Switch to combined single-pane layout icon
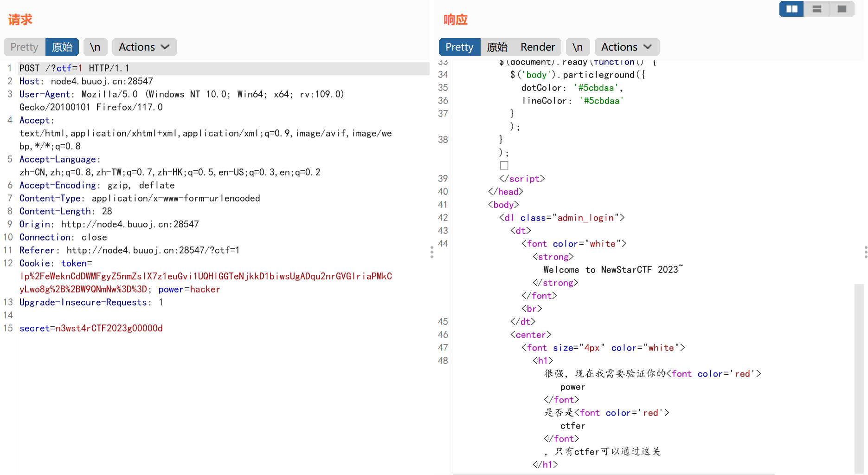Screen dimensions: 868x475 (x=842, y=9)
